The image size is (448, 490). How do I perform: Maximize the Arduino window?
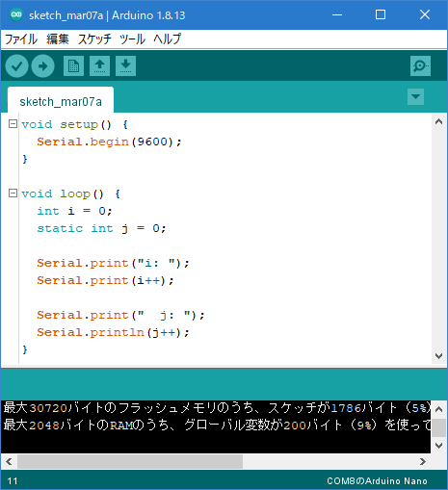click(x=381, y=14)
